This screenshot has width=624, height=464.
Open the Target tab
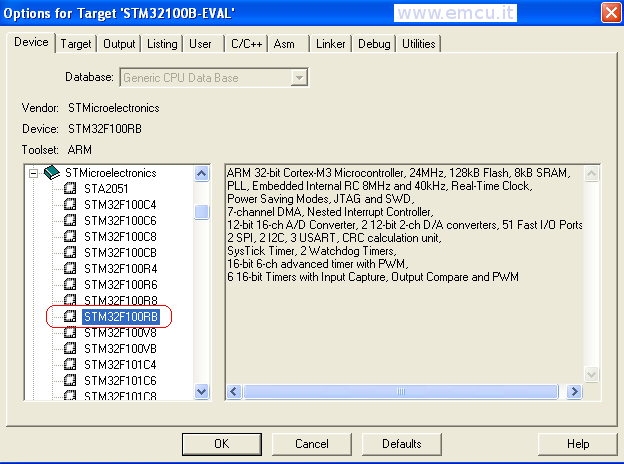tap(76, 44)
